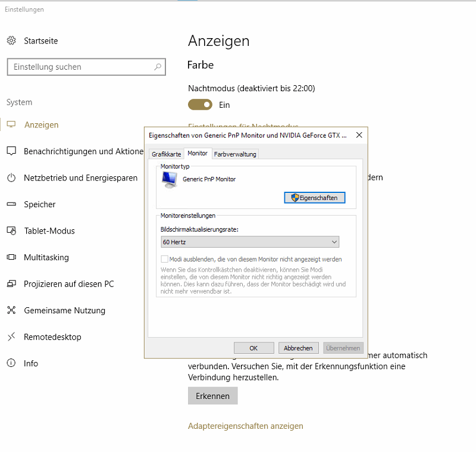Switch to the Grafikkarte tab
The width and height of the screenshot is (476, 452).
(x=166, y=154)
